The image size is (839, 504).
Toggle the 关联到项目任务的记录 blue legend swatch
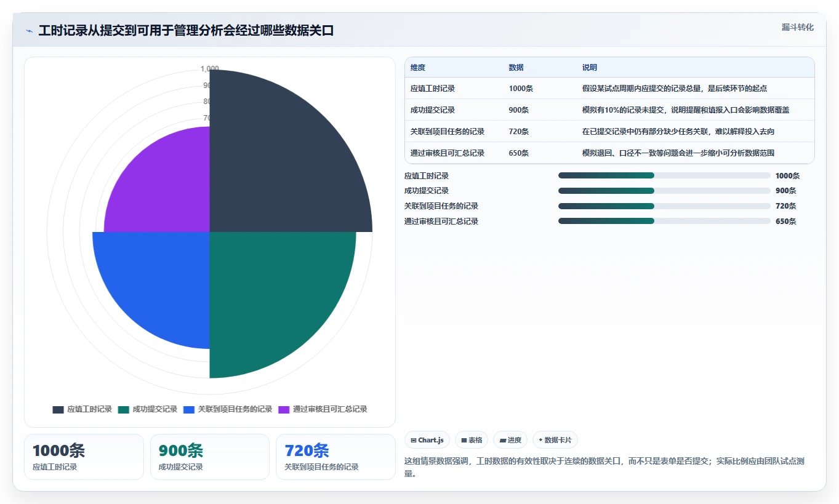tap(189, 409)
